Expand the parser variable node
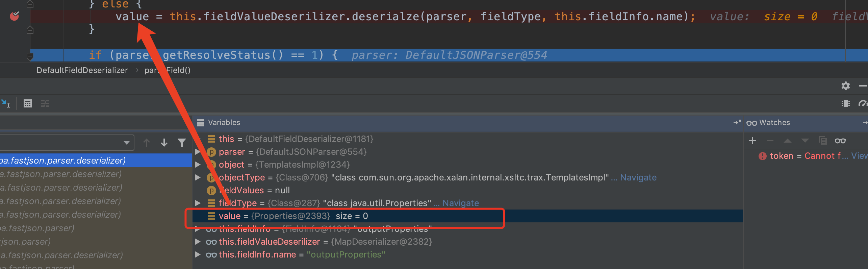 pyautogui.click(x=198, y=152)
